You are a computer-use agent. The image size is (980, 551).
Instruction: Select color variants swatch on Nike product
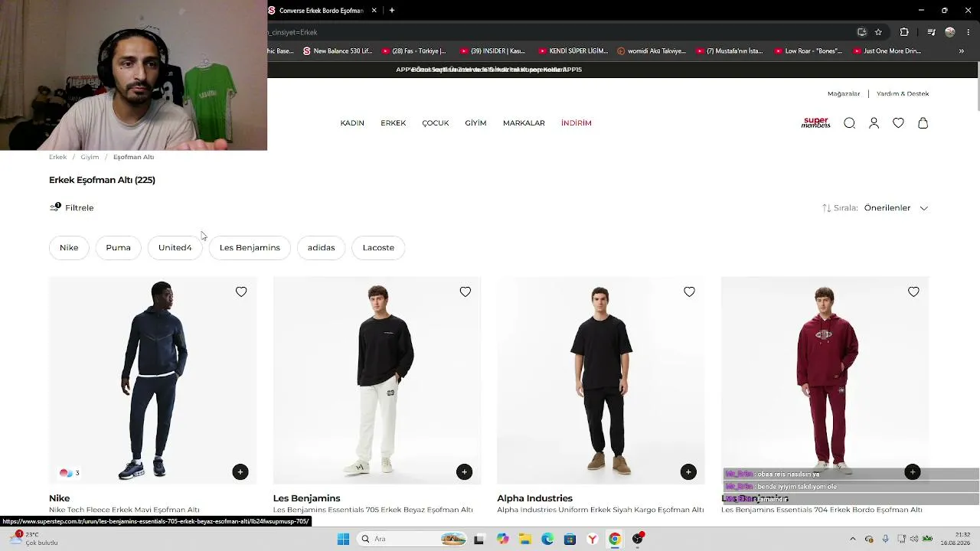(x=69, y=473)
